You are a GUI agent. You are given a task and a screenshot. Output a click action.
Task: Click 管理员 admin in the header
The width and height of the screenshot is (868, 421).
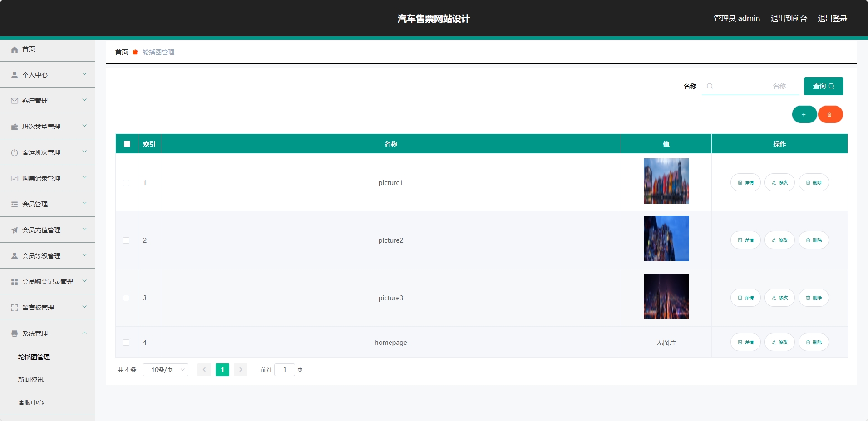(x=737, y=19)
